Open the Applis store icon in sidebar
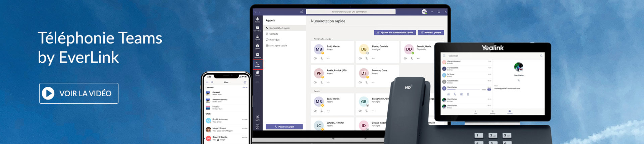644x144 pixels. coord(257,118)
